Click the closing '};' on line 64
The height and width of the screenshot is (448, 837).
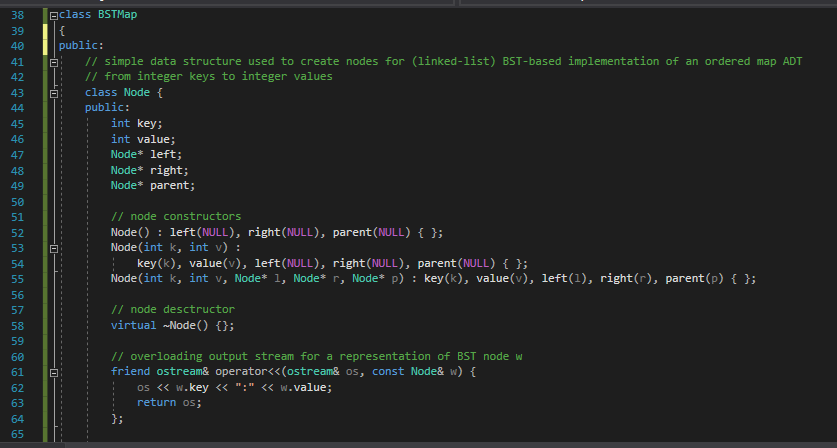(117, 418)
